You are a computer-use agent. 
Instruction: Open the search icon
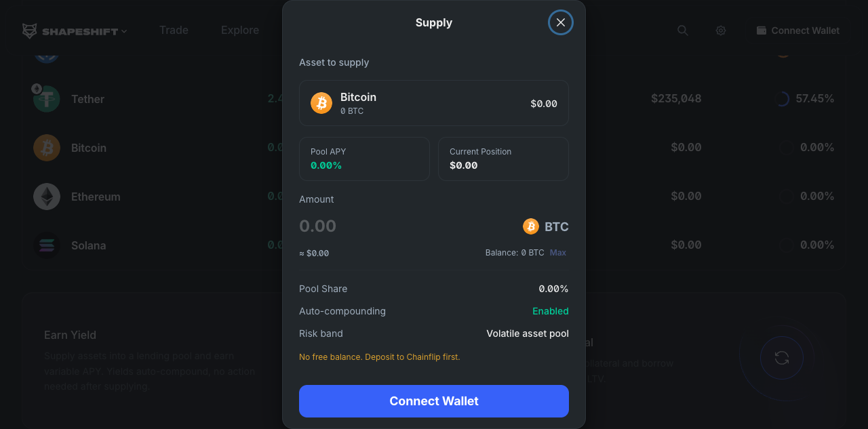point(682,30)
